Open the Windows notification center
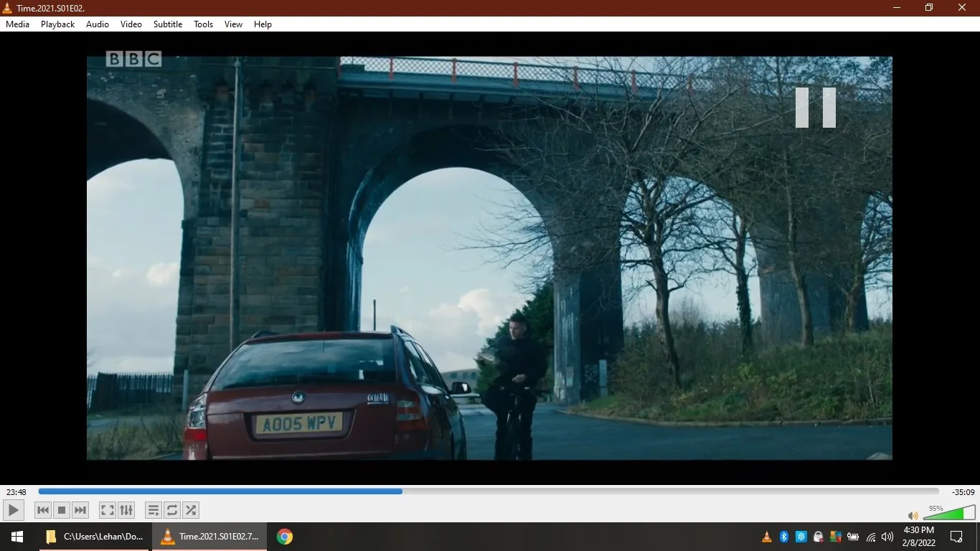980x551 pixels. (956, 537)
